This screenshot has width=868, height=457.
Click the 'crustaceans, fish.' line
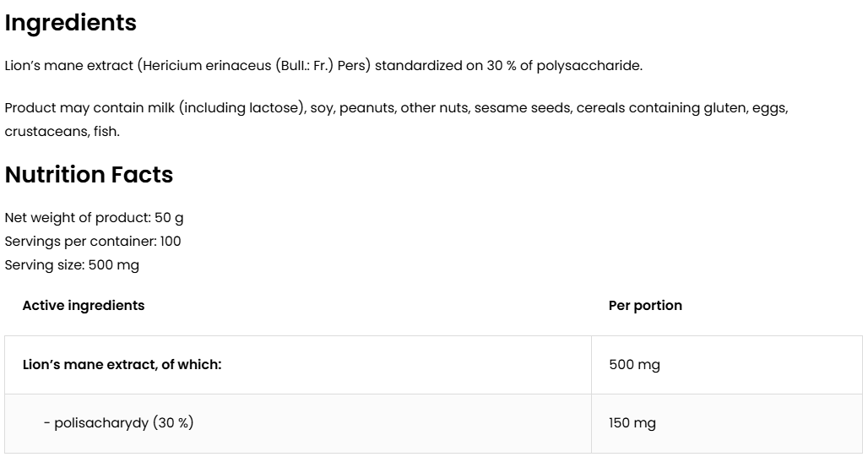(62, 132)
